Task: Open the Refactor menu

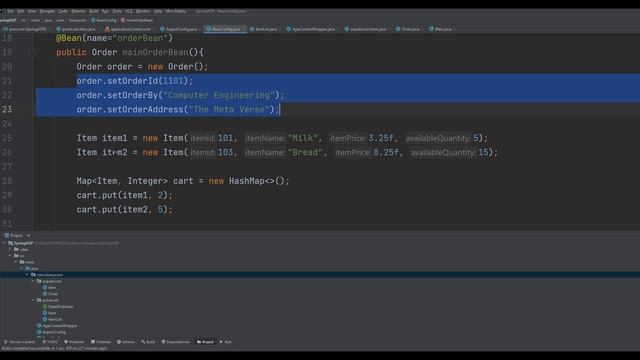Action: (78, 11)
